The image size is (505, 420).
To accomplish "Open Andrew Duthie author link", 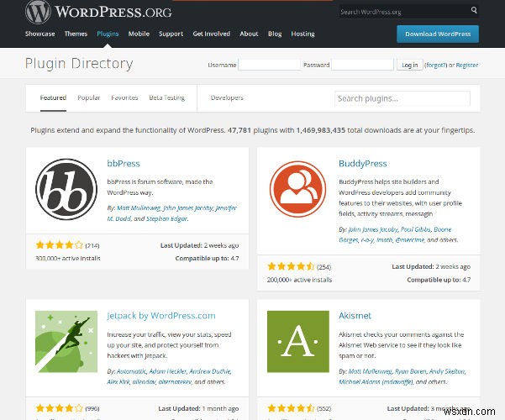I will (x=210, y=371).
